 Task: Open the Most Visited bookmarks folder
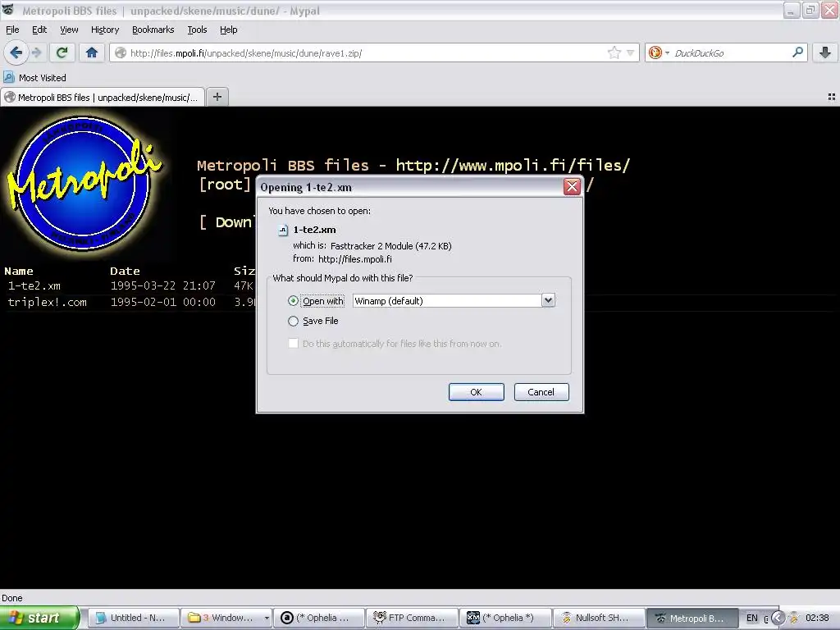click(34, 78)
